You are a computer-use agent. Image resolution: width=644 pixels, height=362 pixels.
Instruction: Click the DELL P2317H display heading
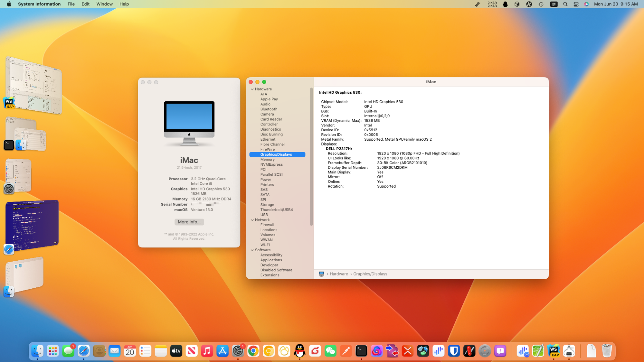click(339, 149)
